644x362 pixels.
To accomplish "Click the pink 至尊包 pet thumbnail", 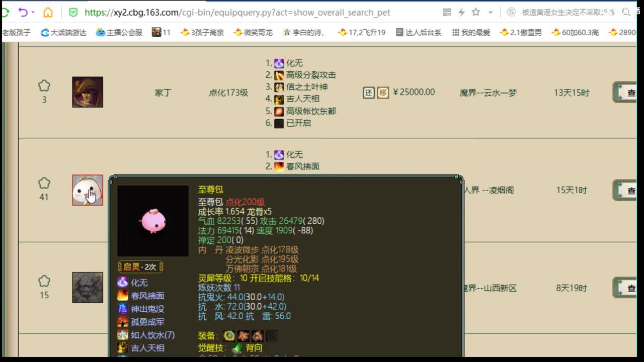I will (88, 190).
